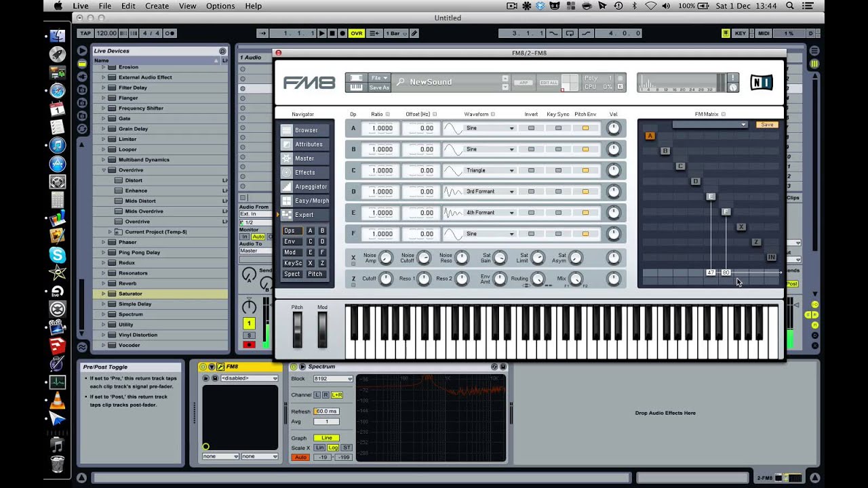868x488 pixels.
Task: Open the View menu
Action: pyautogui.click(x=188, y=6)
